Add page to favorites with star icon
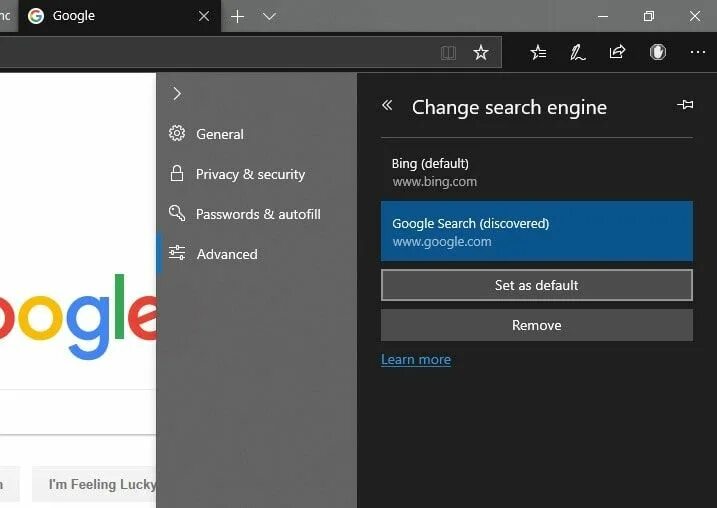This screenshot has height=508, width=717. pos(481,53)
